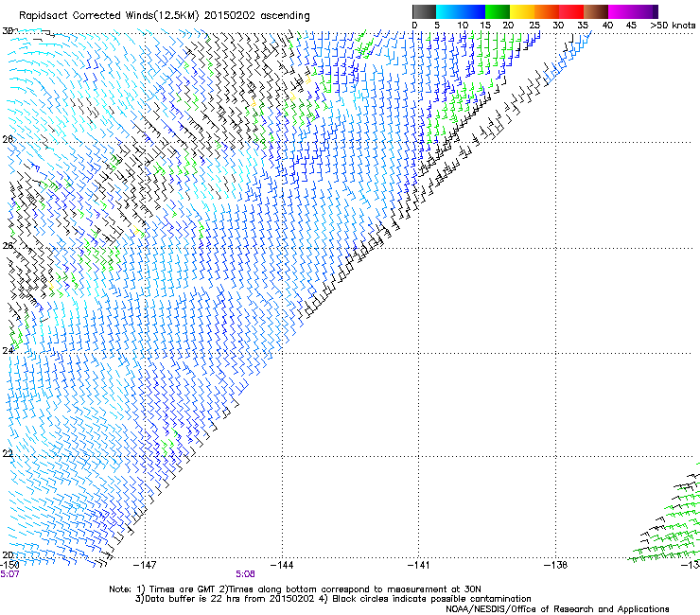700x615 pixels.
Task: Click the longitude label -147
Action: [x=145, y=565]
